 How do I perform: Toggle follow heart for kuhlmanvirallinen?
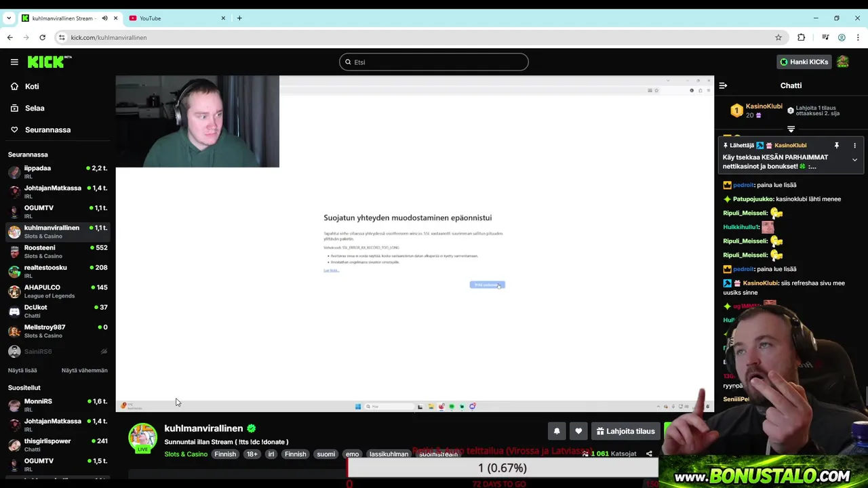click(x=578, y=431)
